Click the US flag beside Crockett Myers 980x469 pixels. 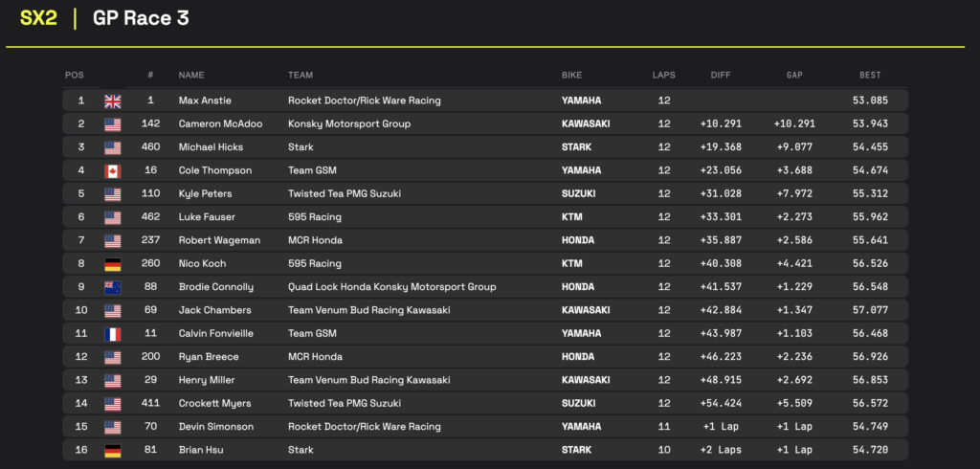tap(113, 404)
